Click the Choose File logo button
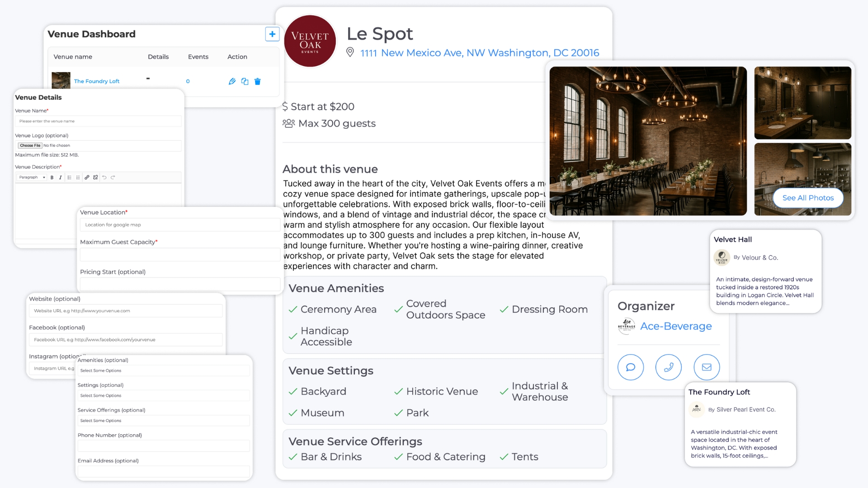Image resolution: width=868 pixels, height=488 pixels. click(x=30, y=145)
